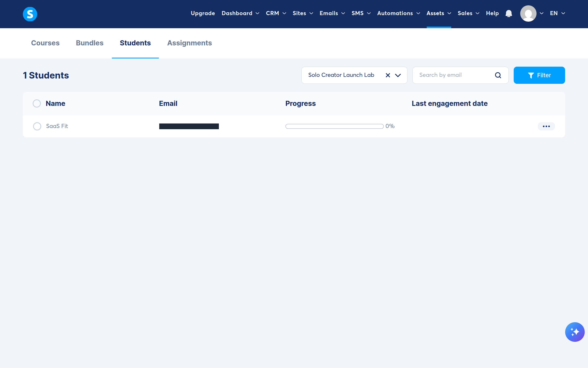Viewport: 588px width, 368px height.
Task: Open the Assets menu
Action: [x=439, y=13]
